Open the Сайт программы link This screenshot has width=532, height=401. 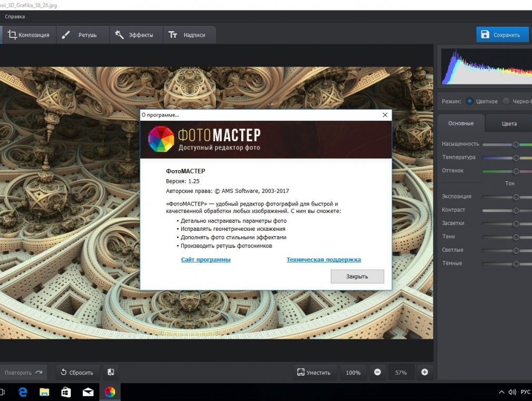click(x=205, y=260)
